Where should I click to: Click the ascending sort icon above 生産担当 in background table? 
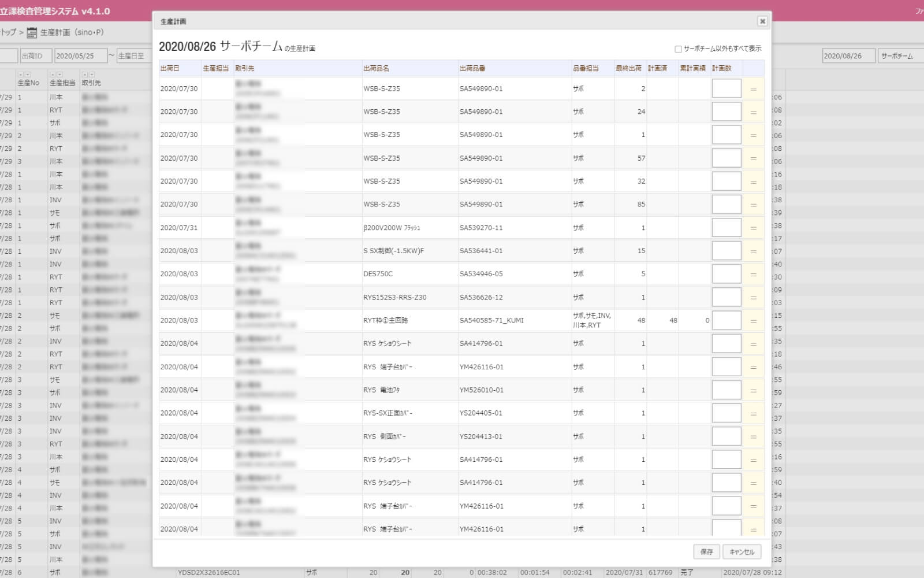tap(53, 75)
